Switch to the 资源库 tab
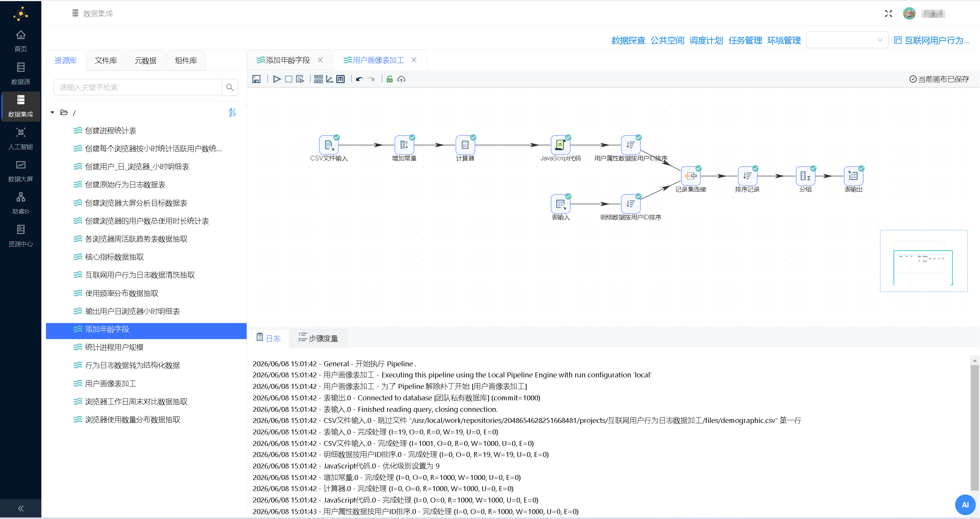This screenshot has width=980, height=519. click(65, 60)
